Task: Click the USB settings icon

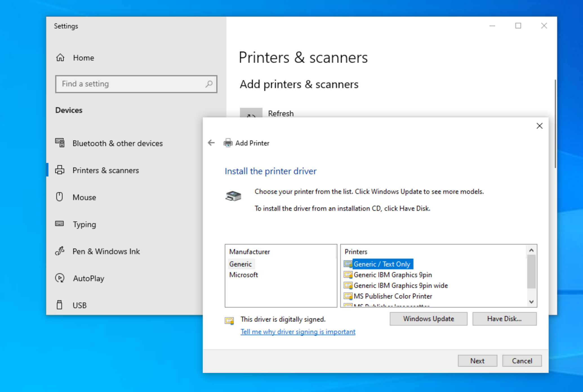Action: tap(59, 305)
